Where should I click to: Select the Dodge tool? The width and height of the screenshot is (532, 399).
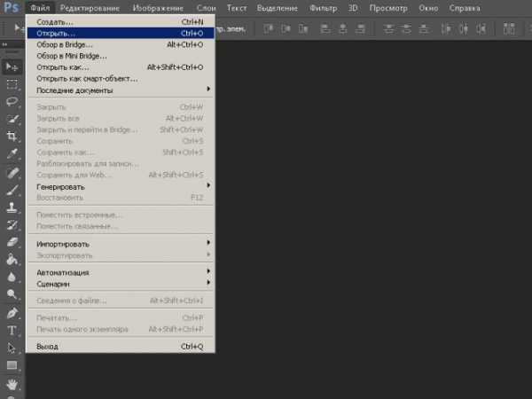tap(12, 293)
